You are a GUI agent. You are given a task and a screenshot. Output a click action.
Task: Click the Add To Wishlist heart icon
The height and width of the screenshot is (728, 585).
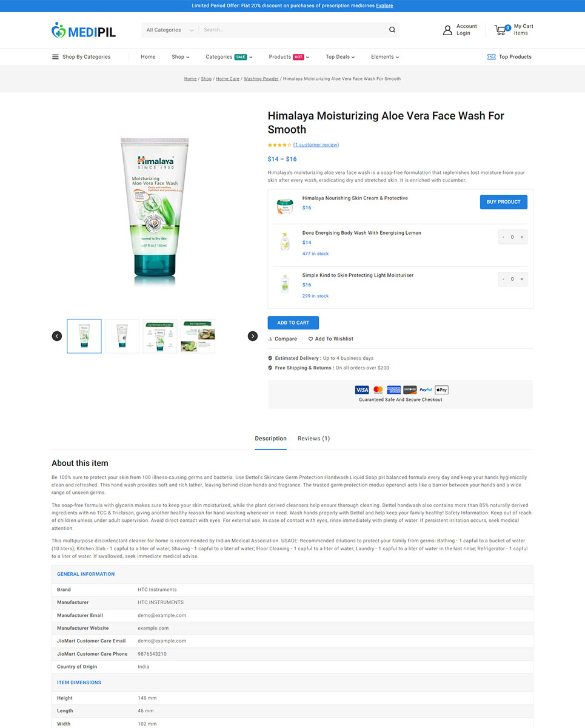pyautogui.click(x=310, y=339)
